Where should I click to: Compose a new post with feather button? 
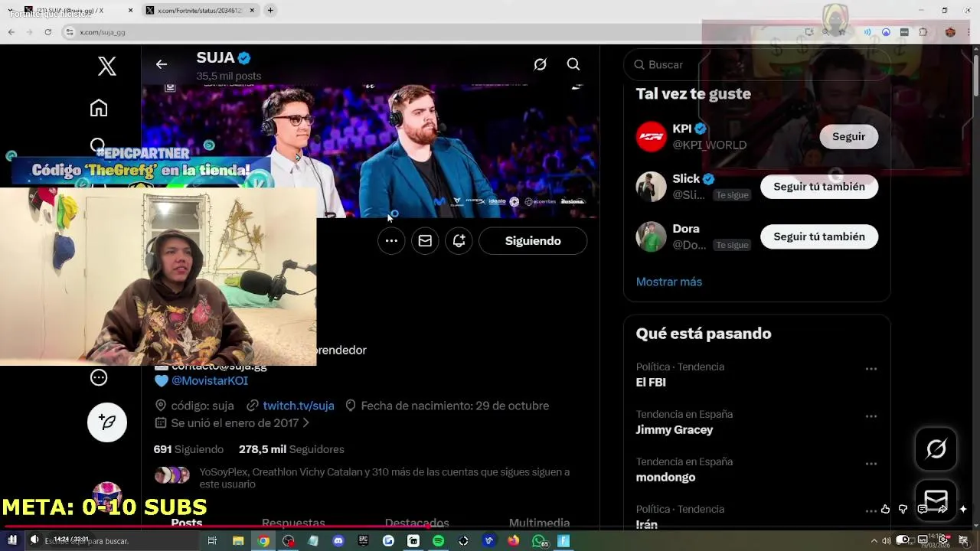point(107,422)
